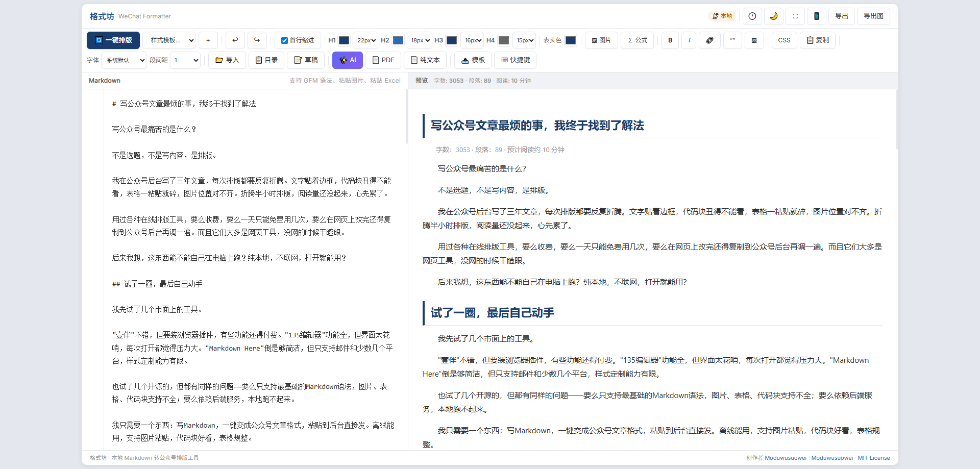
Task: Toggle fullscreen with the expand icon
Action: click(x=795, y=16)
